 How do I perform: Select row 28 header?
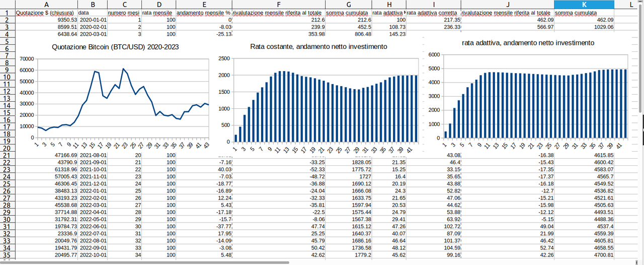point(8,206)
